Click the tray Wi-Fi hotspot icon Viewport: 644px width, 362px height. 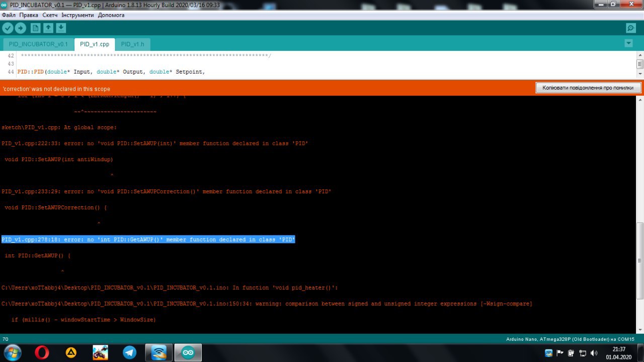coord(548,353)
